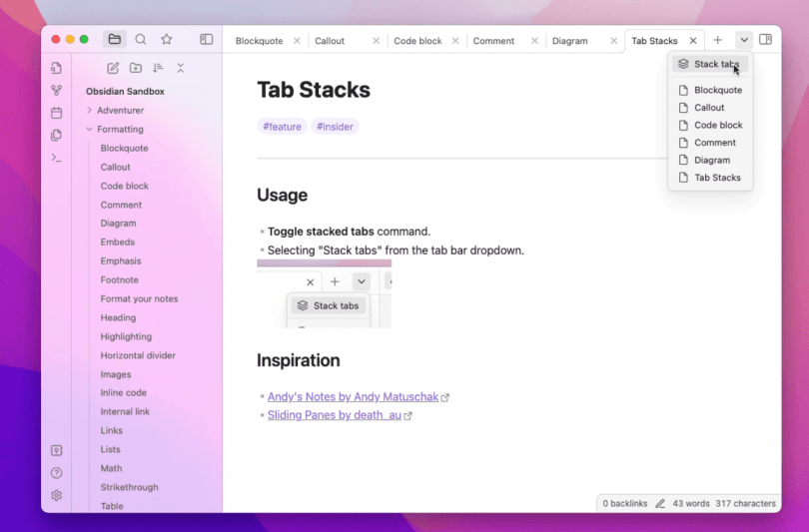809x532 pixels.
Task: Open daily note calendar icon
Action: tap(57, 113)
